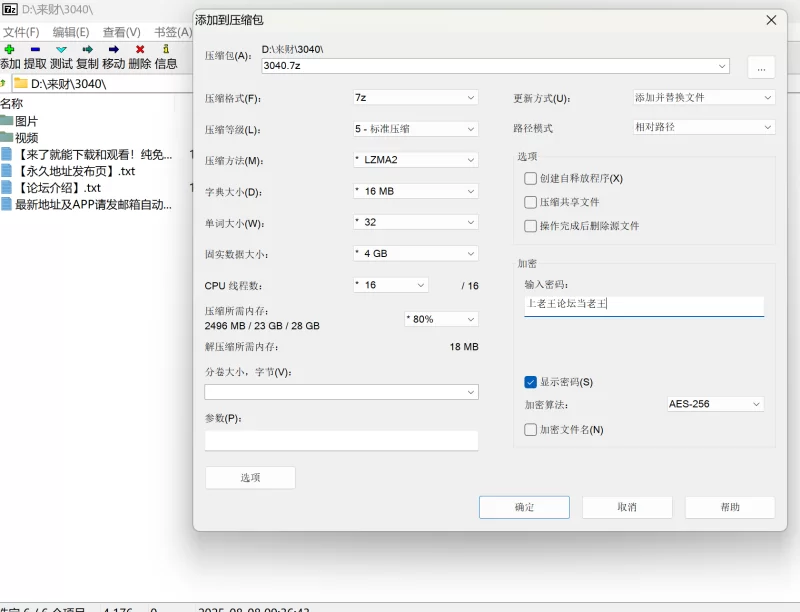Select the 视频 folder icon

click(x=6, y=137)
